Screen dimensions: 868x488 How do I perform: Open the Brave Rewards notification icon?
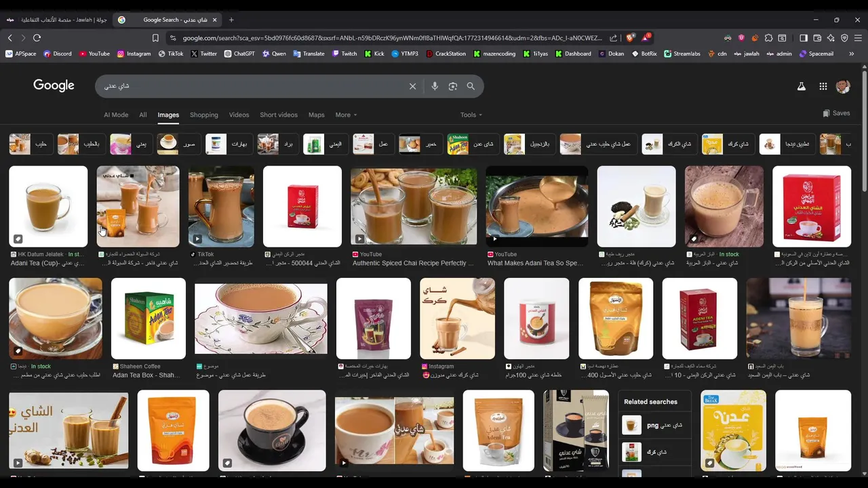pos(646,37)
